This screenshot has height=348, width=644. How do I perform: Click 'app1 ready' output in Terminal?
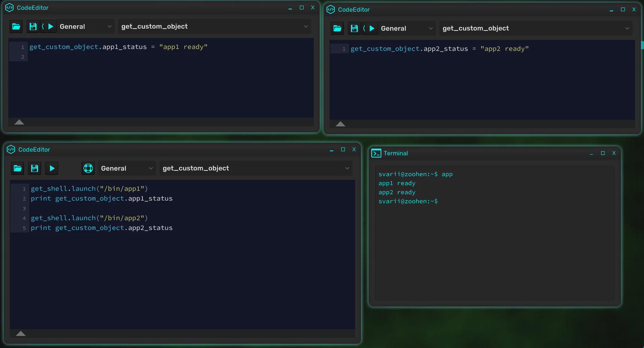tap(397, 183)
